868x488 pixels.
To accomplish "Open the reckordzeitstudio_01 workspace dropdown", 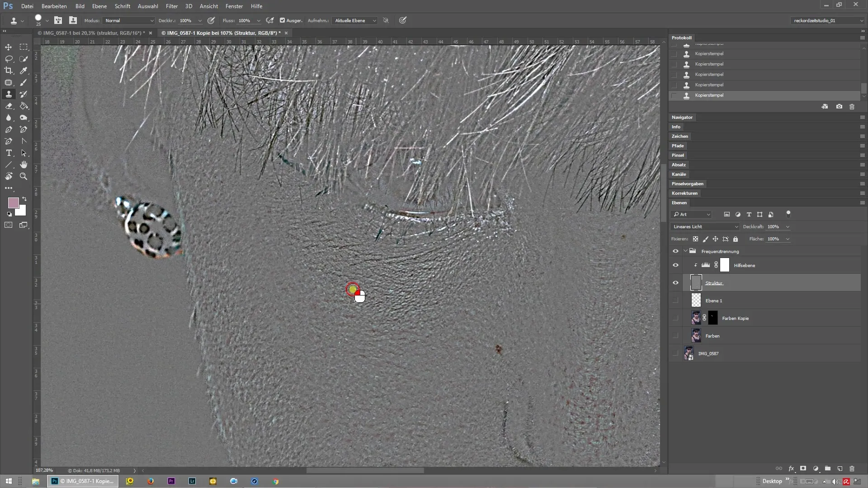I will pos(827,20).
